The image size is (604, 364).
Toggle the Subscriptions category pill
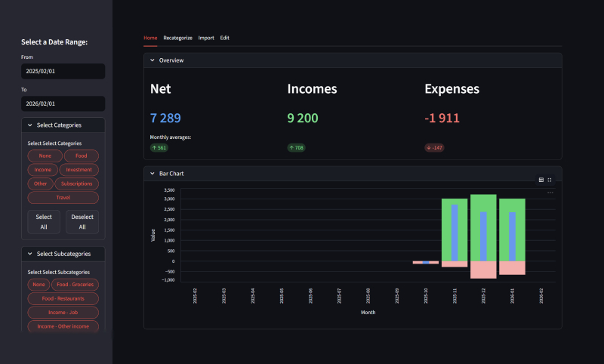tap(77, 184)
